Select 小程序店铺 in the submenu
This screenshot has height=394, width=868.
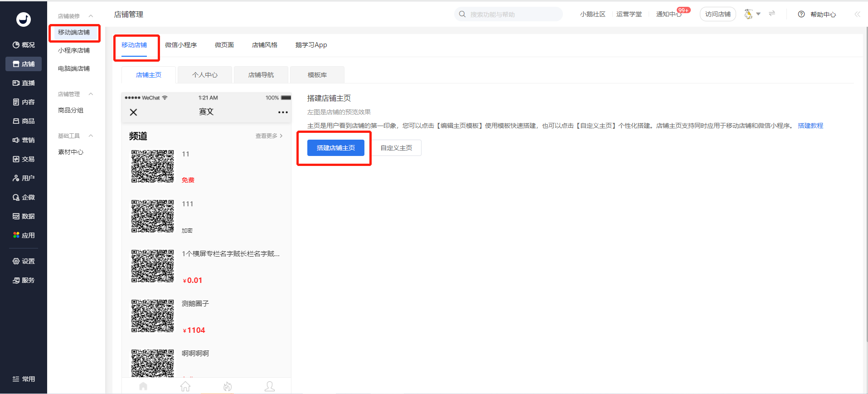coord(74,50)
